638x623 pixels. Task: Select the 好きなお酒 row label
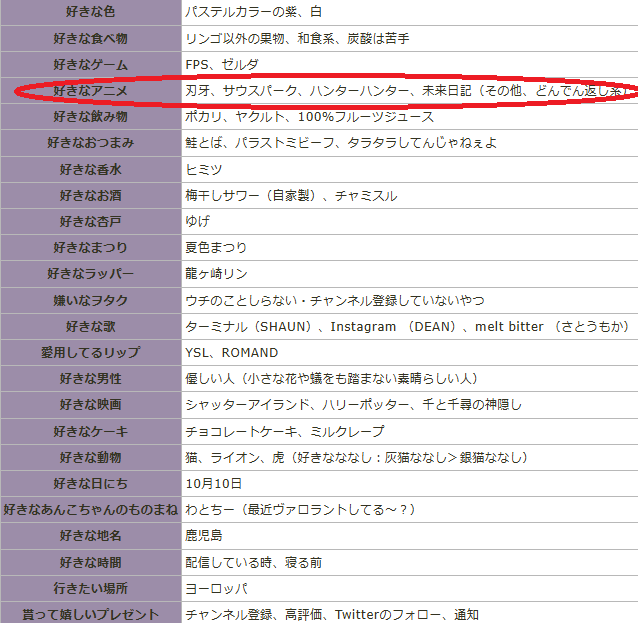tap(90, 195)
